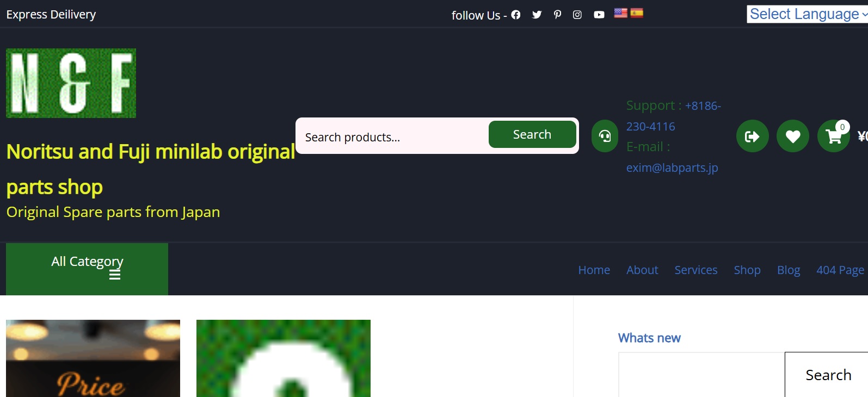Expand the All Category menu
The width and height of the screenshot is (868, 397).
pos(87,269)
